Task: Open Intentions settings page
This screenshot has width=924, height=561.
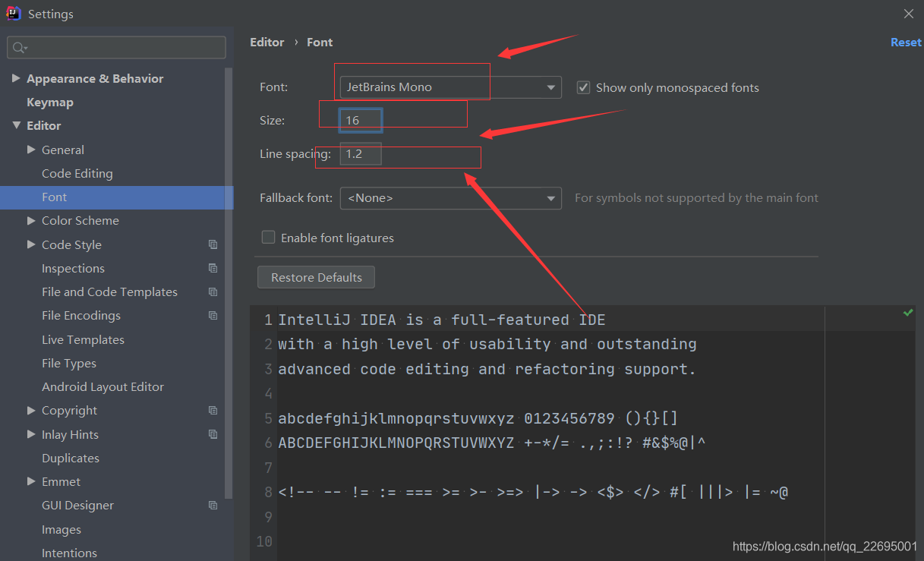Action: click(x=69, y=553)
